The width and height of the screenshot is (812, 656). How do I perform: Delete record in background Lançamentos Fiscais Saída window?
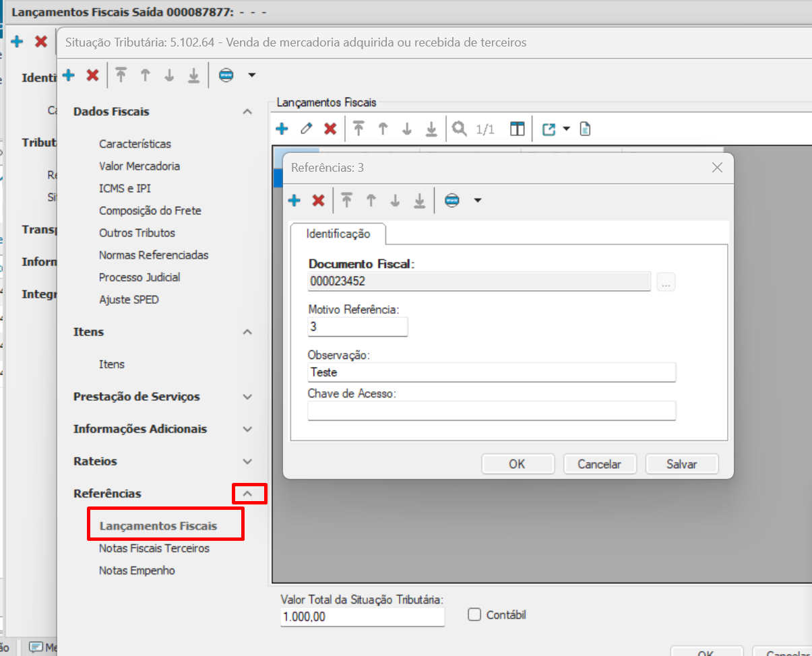tap(41, 42)
